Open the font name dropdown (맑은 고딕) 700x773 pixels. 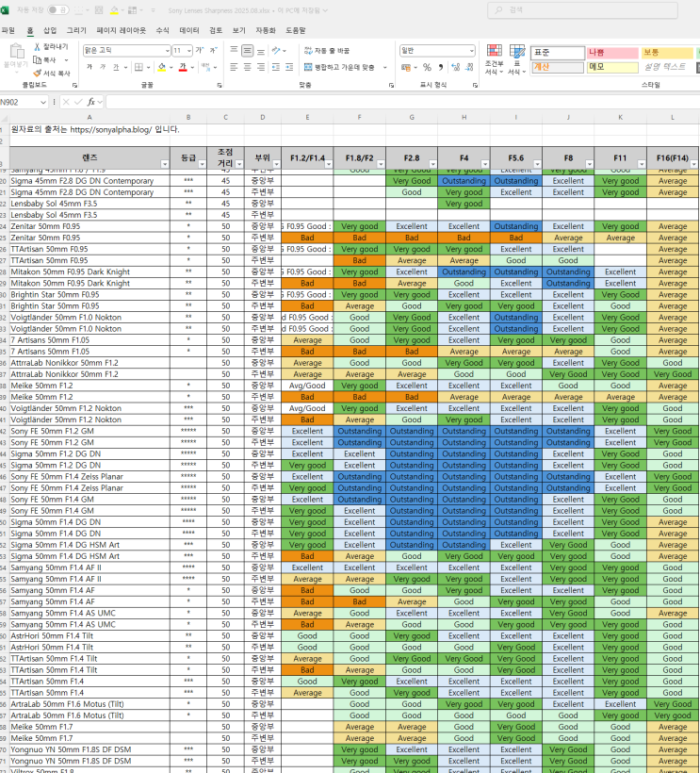pos(167,51)
